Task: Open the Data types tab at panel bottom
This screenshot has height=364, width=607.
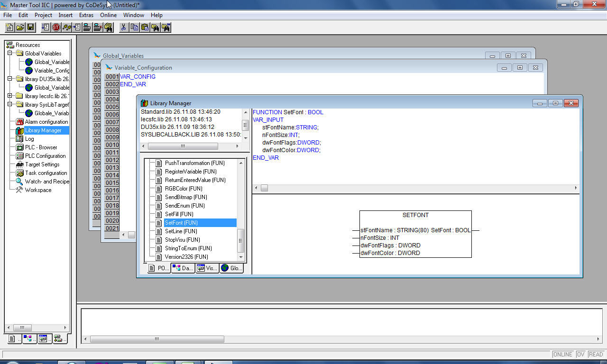Action: 29,338
